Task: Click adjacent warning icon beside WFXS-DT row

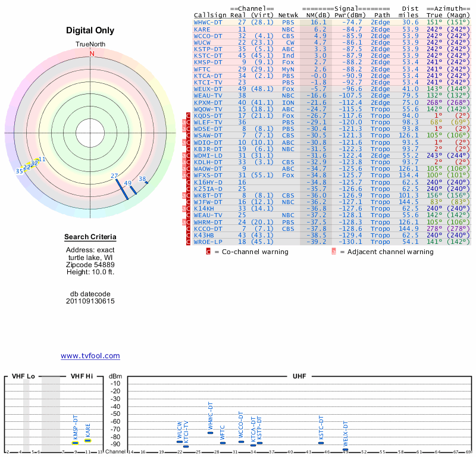Action: point(184,176)
